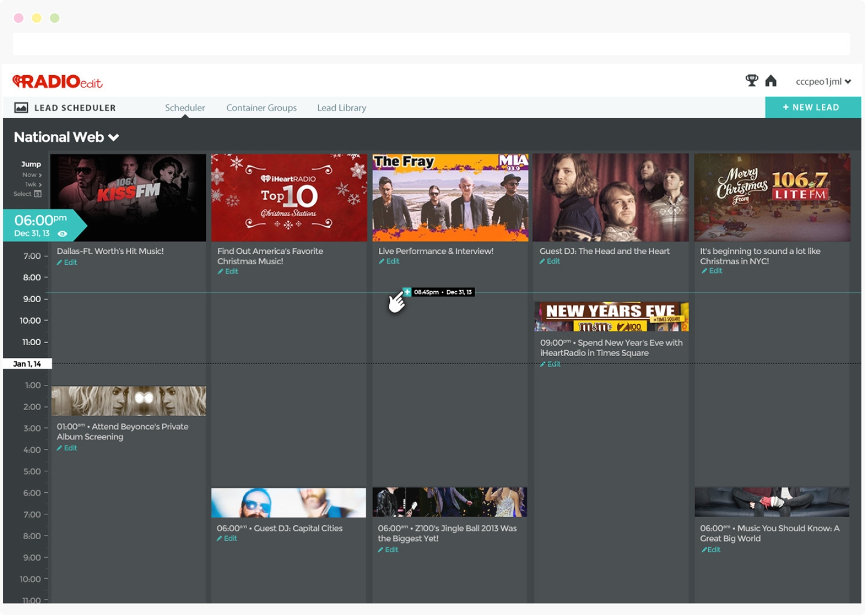The width and height of the screenshot is (865, 616).
Task: Go to the home icon
Action: click(771, 81)
